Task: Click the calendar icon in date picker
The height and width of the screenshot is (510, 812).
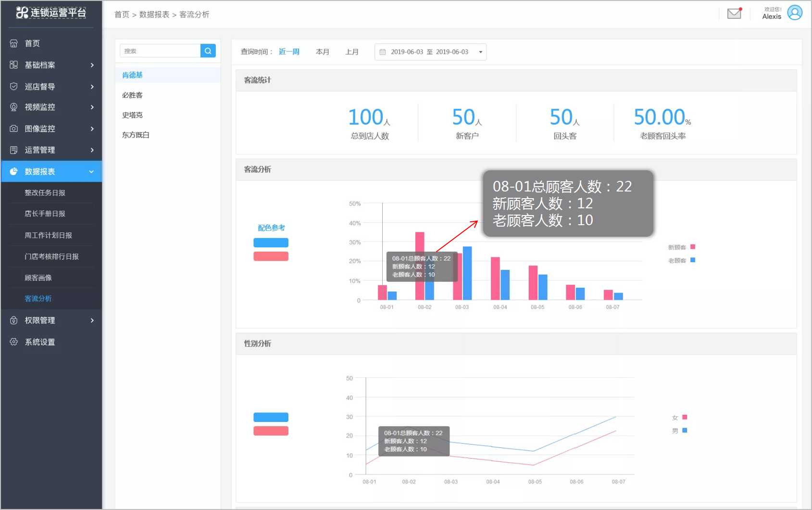Action: pyautogui.click(x=383, y=52)
